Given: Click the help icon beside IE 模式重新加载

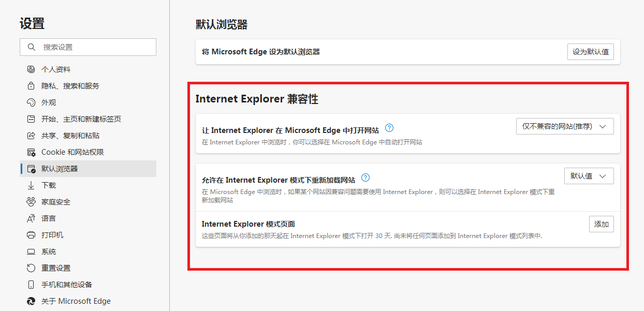Looking at the screenshot, I should [x=365, y=177].
